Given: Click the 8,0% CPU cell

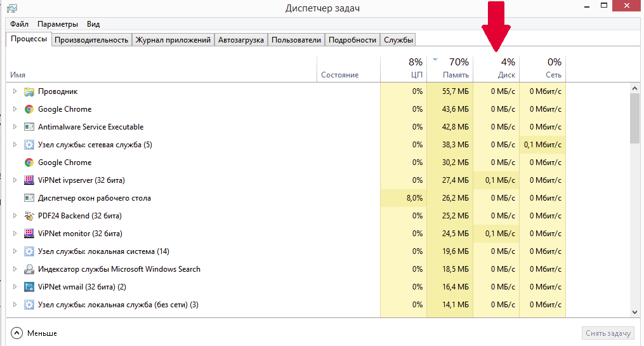Looking at the screenshot, I should tap(404, 198).
